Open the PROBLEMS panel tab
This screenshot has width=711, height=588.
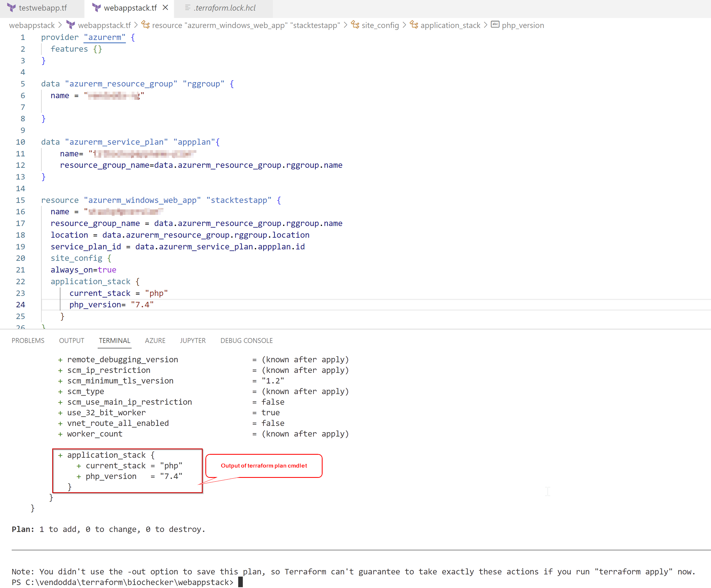point(28,341)
